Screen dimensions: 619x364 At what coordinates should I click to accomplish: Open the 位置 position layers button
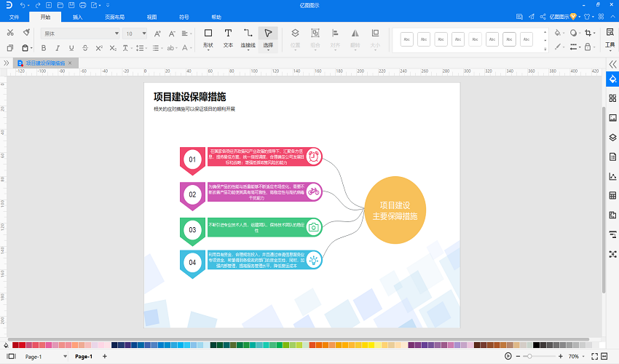[295, 39]
